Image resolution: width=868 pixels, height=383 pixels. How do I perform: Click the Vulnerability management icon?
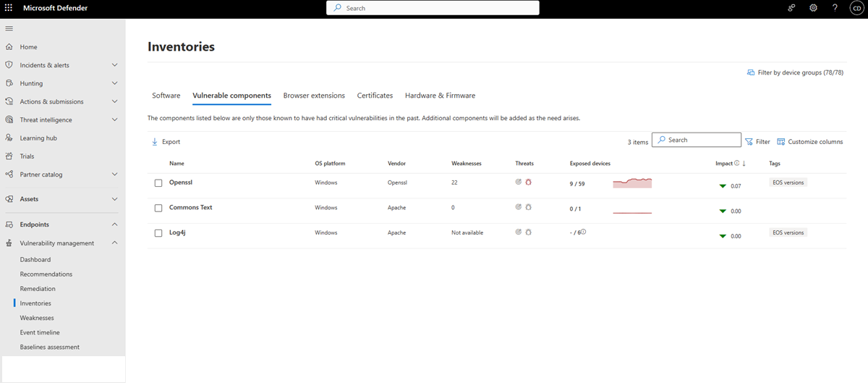click(x=9, y=243)
